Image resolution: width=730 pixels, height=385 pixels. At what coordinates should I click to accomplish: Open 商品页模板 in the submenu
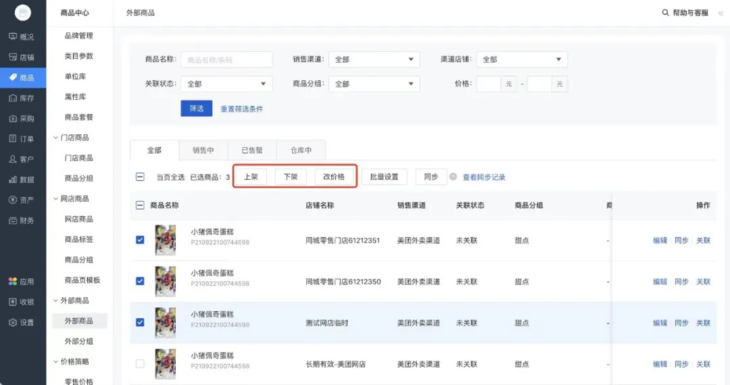point(82,280)
